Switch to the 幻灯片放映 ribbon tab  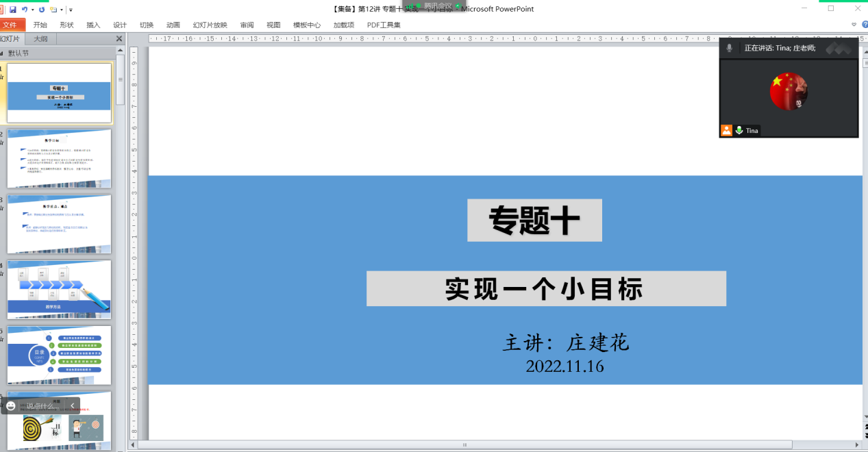(x=210, y=25)
